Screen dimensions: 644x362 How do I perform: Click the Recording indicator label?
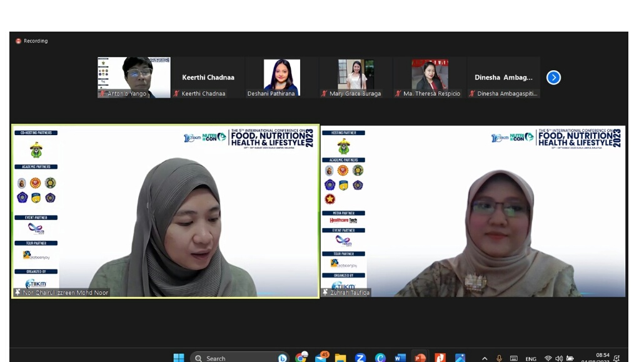(x=36, y=41)
